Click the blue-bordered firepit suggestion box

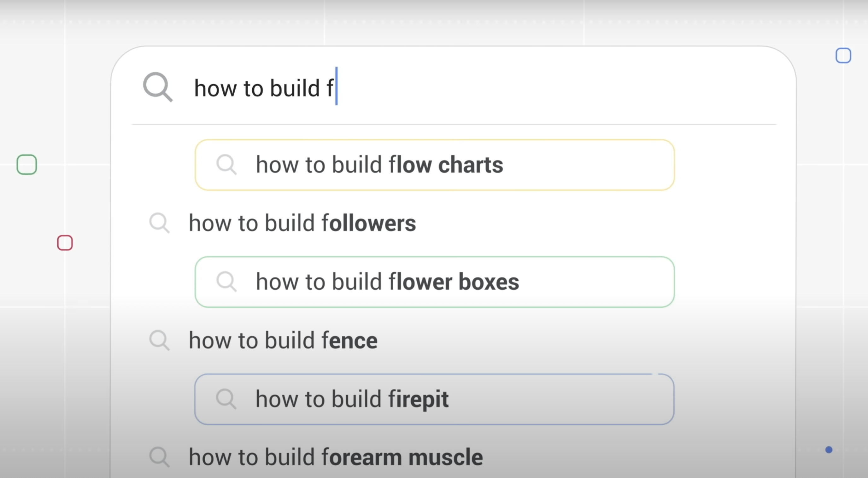click(434, 399)
